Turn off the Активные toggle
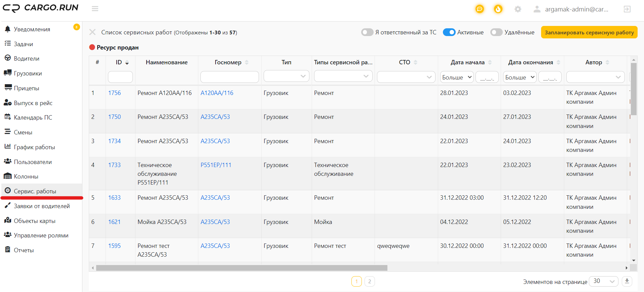The width and height of the screenshot is (644, 292). 449,32
